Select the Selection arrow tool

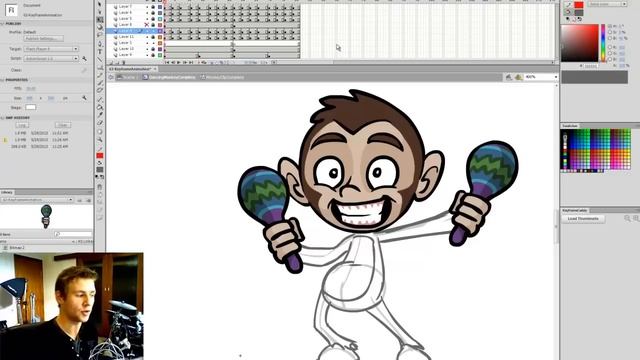[x=100, y=4]
